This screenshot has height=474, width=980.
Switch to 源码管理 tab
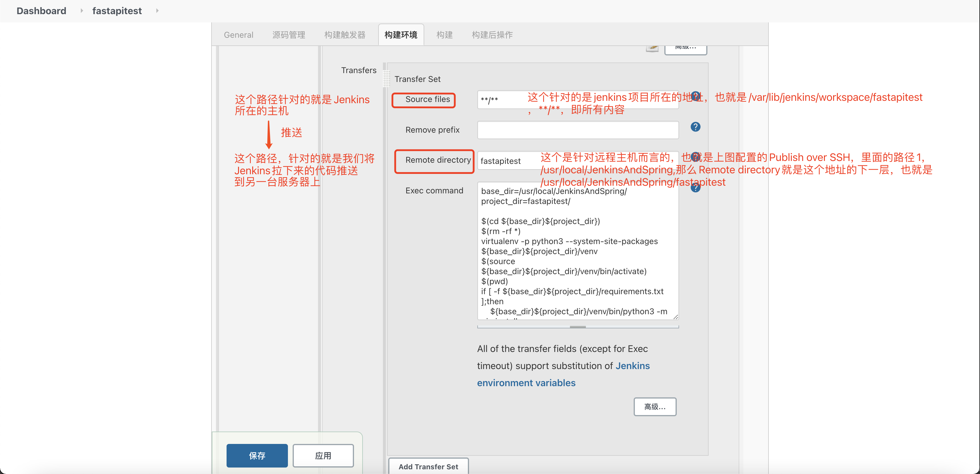pos(289,35)
